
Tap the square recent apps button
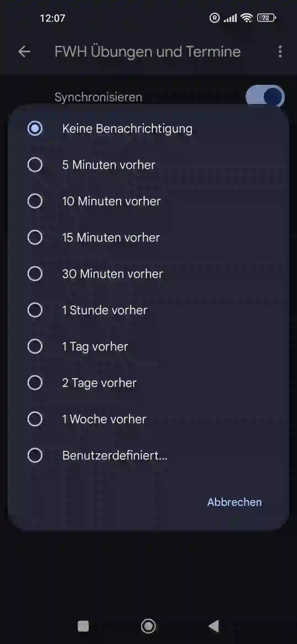click(x=83, y=626)
